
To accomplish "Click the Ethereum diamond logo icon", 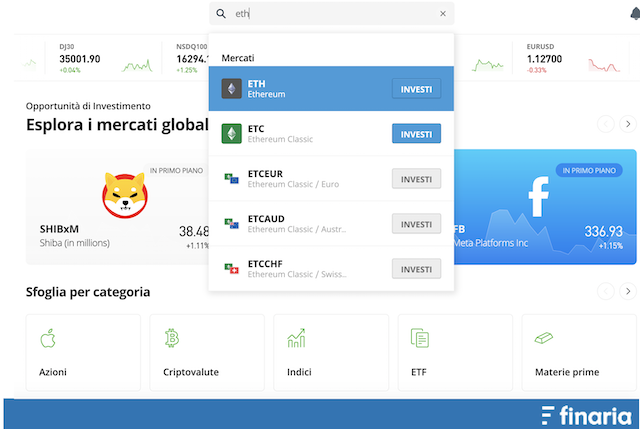I will 231,89.
